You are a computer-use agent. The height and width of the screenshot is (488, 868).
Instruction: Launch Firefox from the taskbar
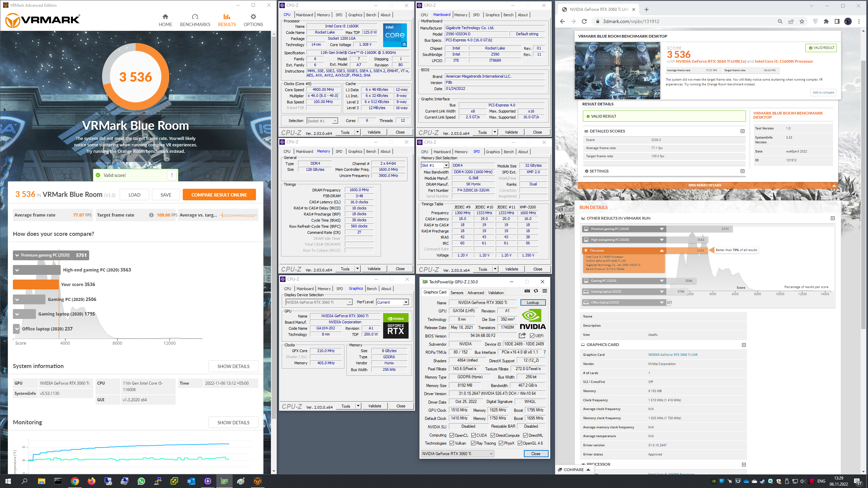click(92, 481)
